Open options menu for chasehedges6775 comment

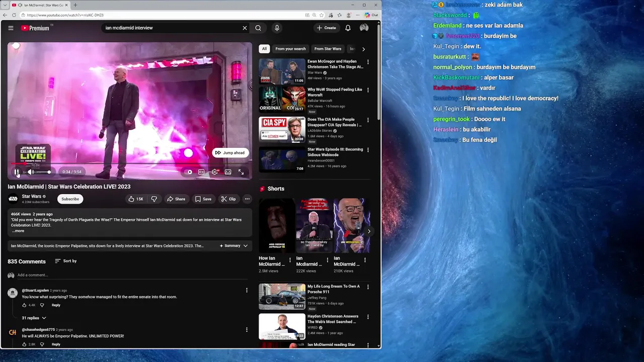coord(247,330)
